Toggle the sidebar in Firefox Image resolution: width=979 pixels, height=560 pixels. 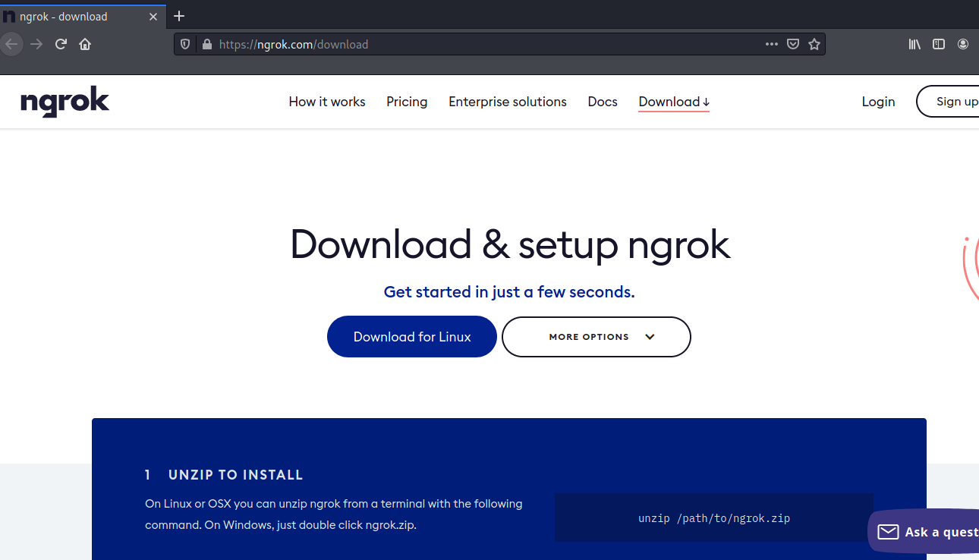point(938,44)
